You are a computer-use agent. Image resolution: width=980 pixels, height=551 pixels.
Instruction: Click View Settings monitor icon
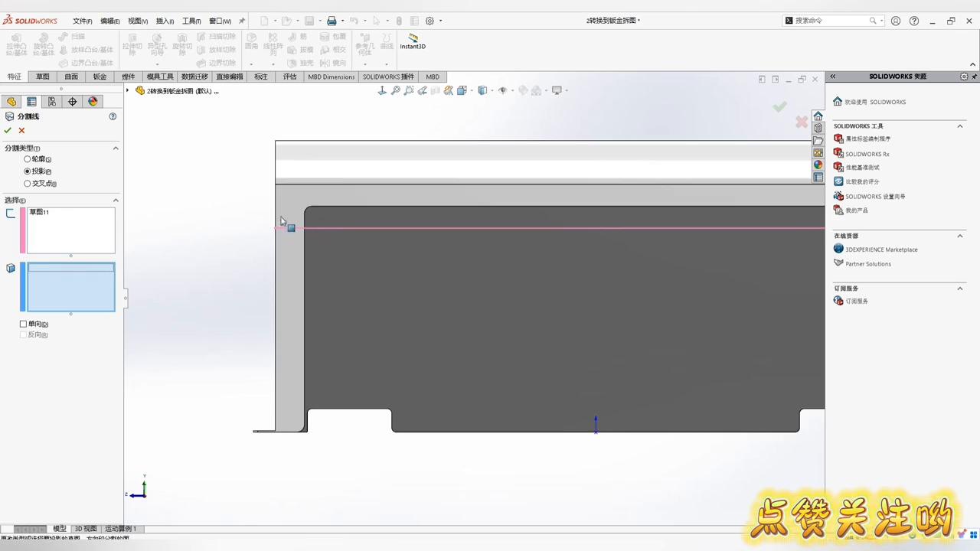tap(557, 90)
